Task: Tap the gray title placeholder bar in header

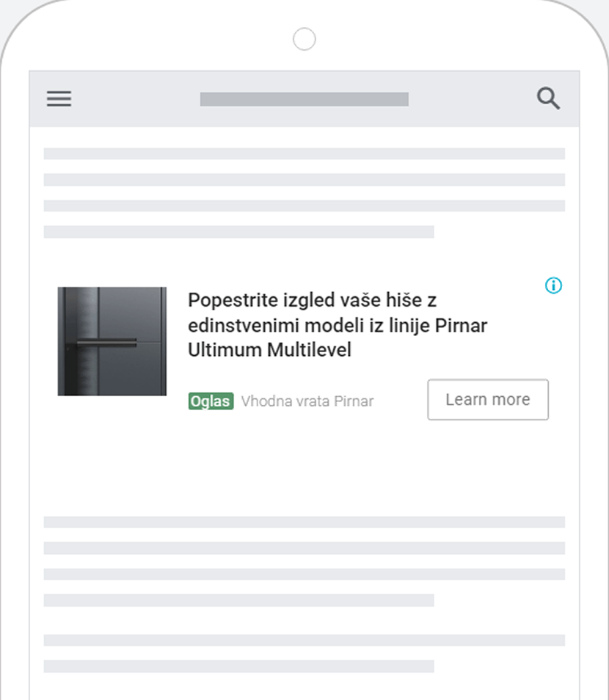Action: pos(304,99)
